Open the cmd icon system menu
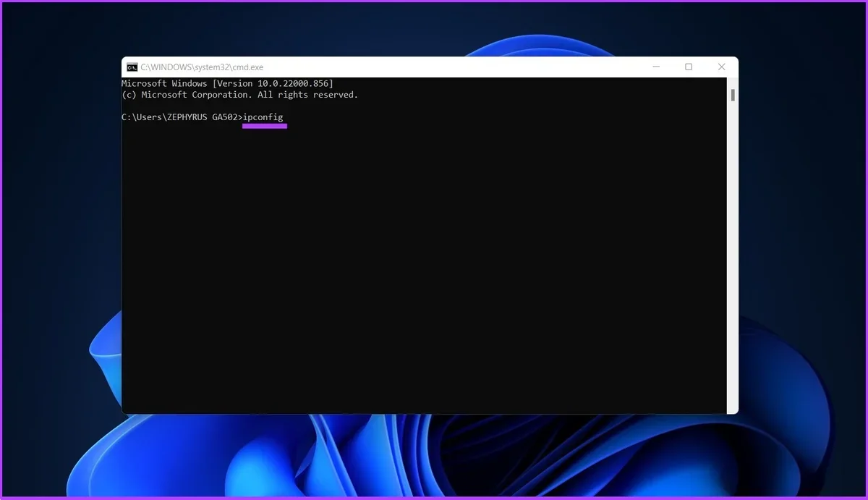The width and height of the screenshot is (868, 500). point(132,67)
